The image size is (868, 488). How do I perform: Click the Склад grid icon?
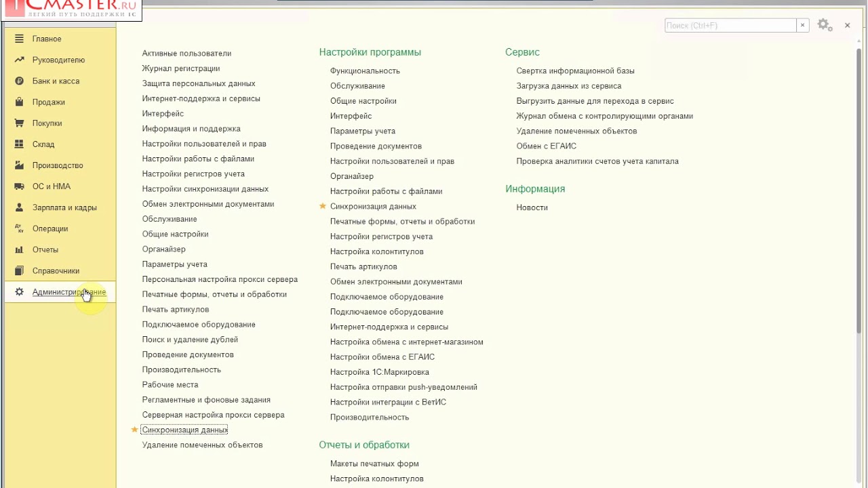click(19, 144)
